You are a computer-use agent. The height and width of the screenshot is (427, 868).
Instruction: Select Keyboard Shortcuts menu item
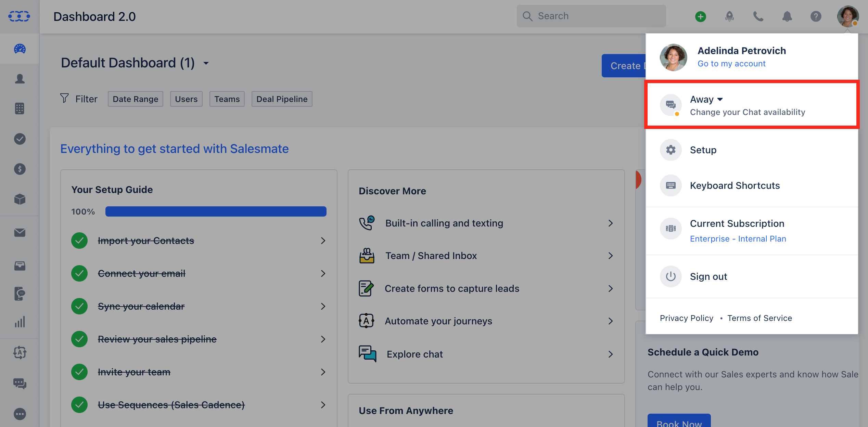point(752,185)
